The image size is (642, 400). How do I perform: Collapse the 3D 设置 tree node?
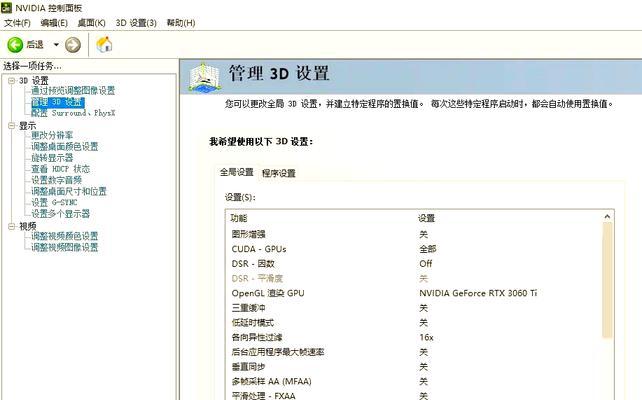pyautogui.click(x=11, y=81)
